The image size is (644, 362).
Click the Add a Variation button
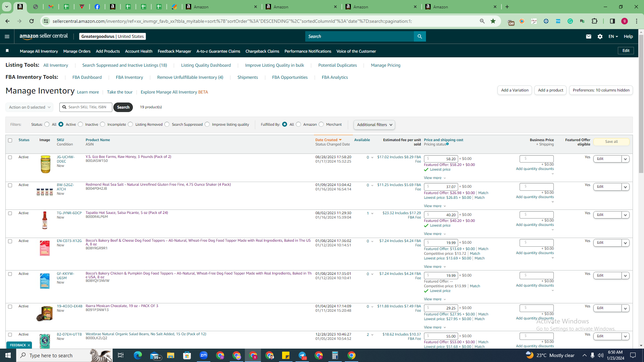[x=515, y=90]
